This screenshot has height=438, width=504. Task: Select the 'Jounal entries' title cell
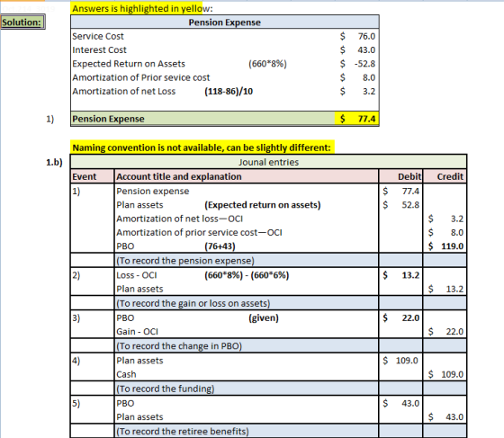[x=268, y=162]
